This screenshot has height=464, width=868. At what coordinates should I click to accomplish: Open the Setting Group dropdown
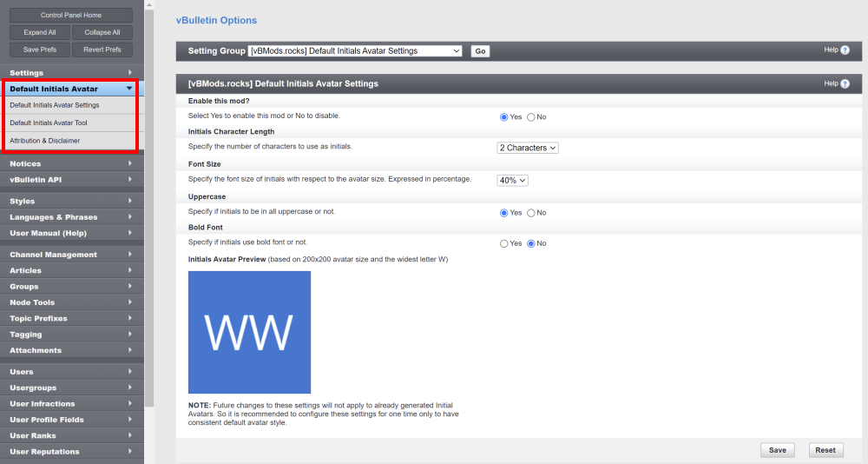tap(355, 51)
